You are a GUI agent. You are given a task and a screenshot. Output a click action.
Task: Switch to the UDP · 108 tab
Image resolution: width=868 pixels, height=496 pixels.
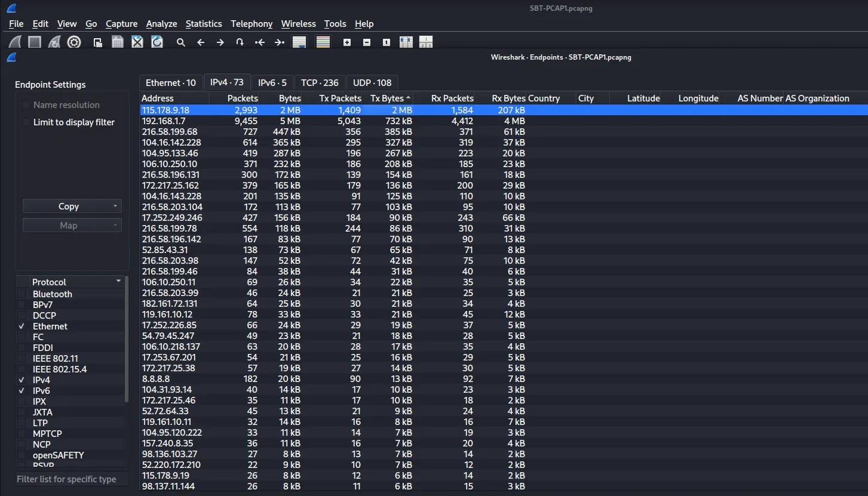coord(372,83)
